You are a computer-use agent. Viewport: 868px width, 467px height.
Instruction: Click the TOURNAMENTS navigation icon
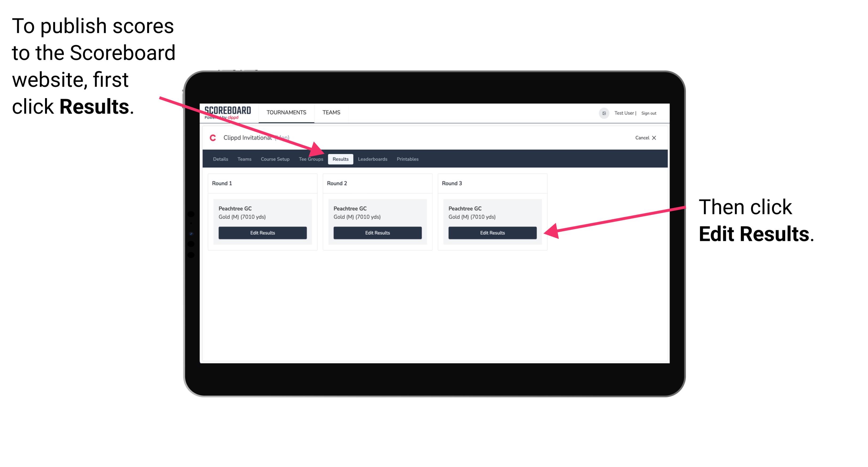pos(285,112)
